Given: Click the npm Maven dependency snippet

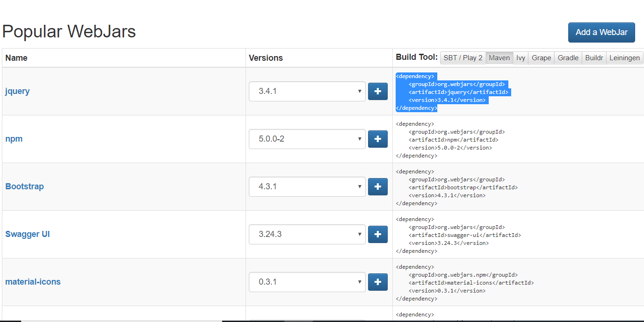Looking at the screenshot, I should point(450,140).
